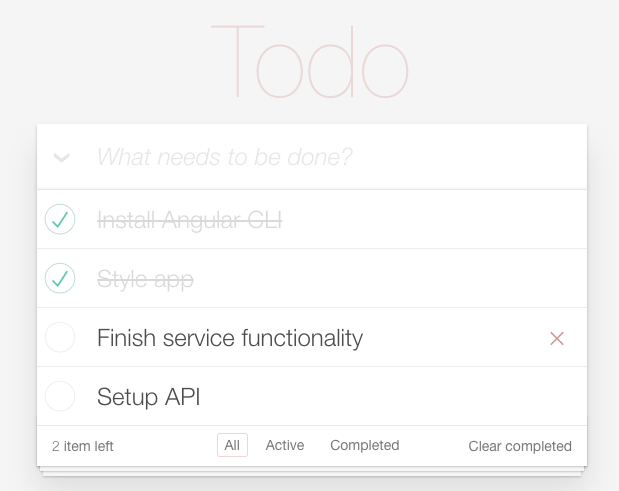Click the toggle-all chevron beside the input
This screenshot has width=619, height=491.
pos(61,157)
